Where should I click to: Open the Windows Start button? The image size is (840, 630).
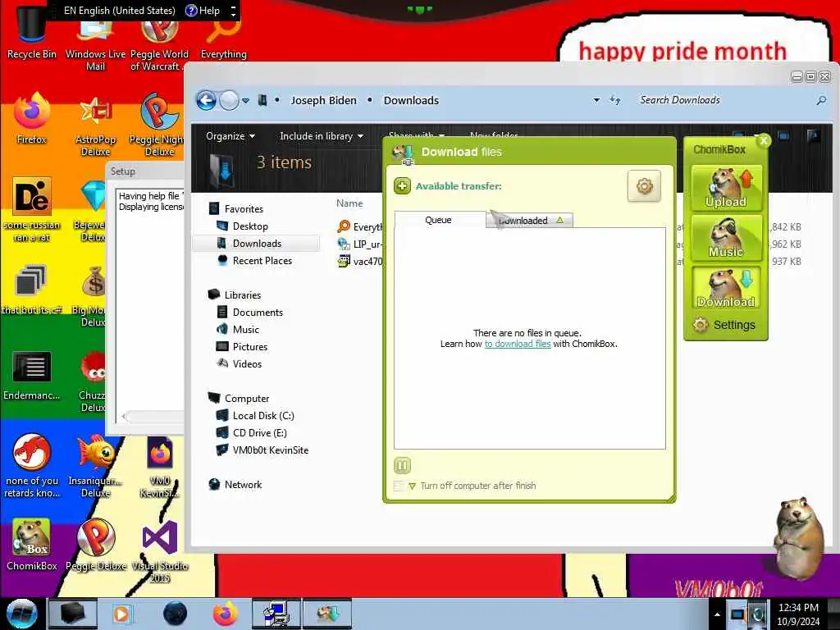click(x=21, y=614)
